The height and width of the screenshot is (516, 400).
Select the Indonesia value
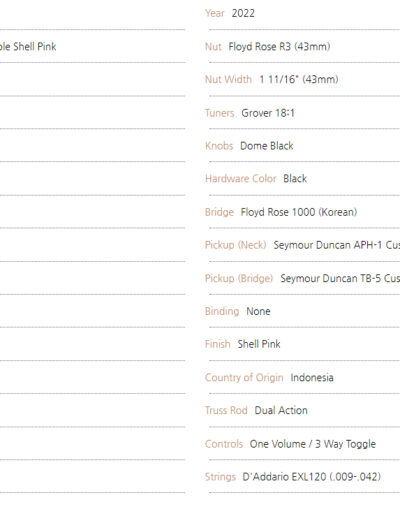pos(312,378)
